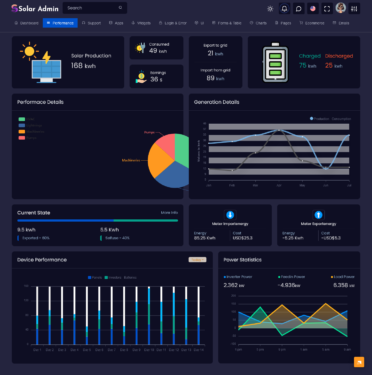
Task: Expand the Forms & Table menu
Action: [x=227, y=23]
